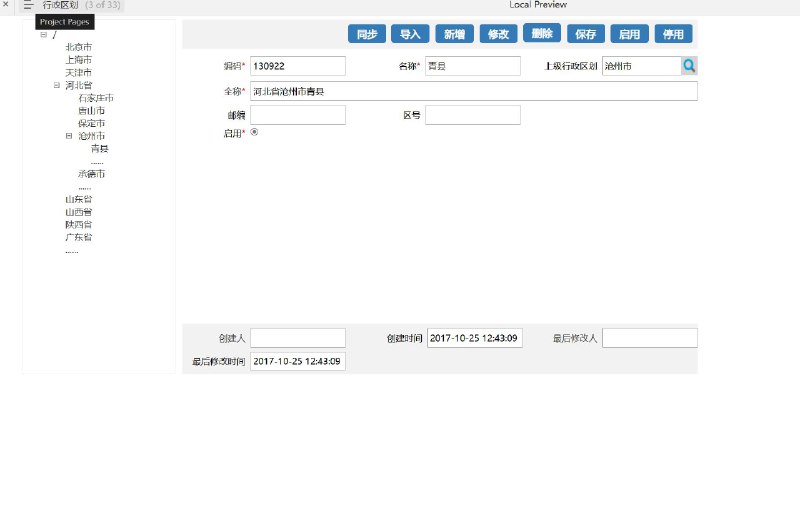Collapse the 河北省 tree node

(x=57, y=85)
